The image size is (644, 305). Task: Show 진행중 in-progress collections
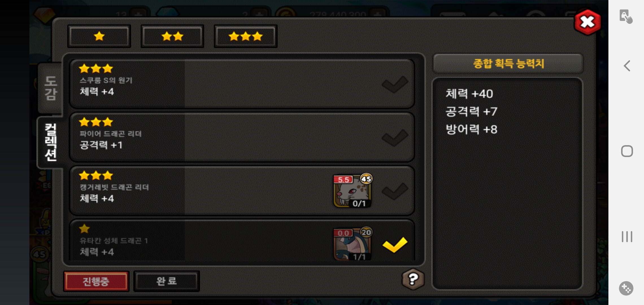point(96,281)
